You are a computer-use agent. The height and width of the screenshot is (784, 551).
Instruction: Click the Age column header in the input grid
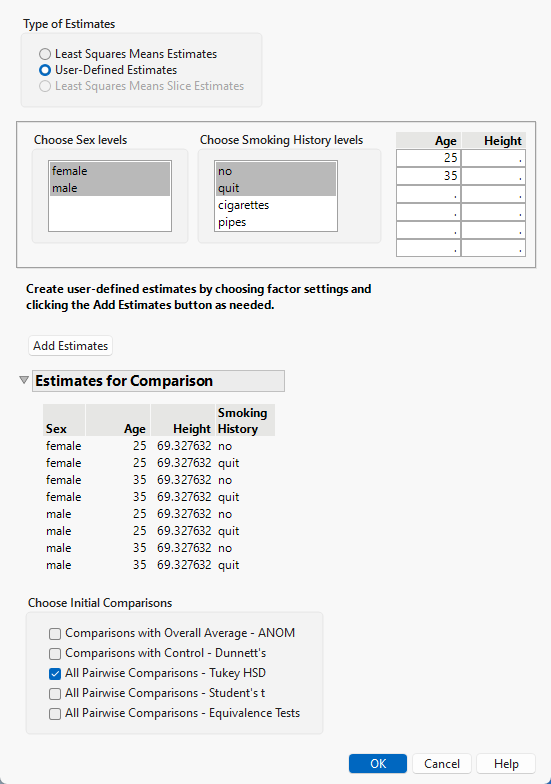tap(428, 140)
